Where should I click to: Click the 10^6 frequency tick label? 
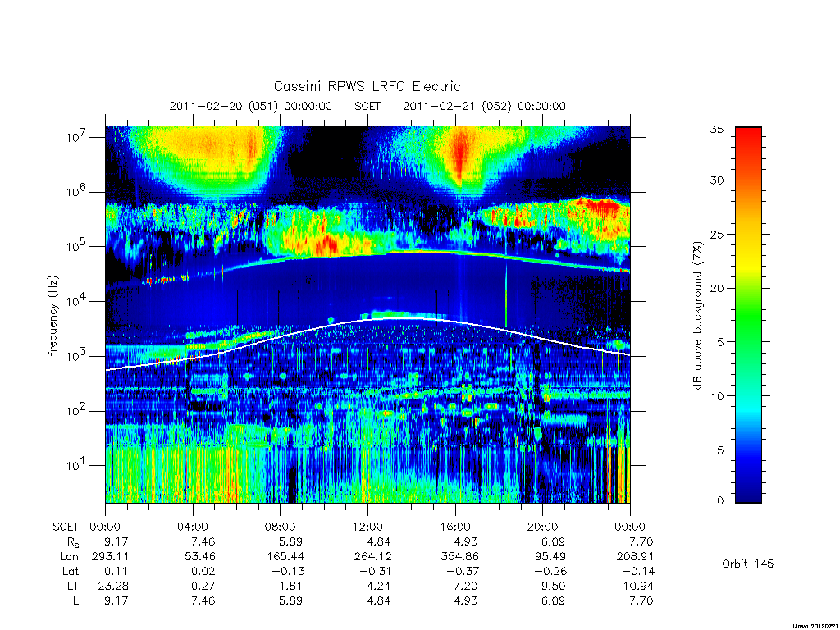77,191
